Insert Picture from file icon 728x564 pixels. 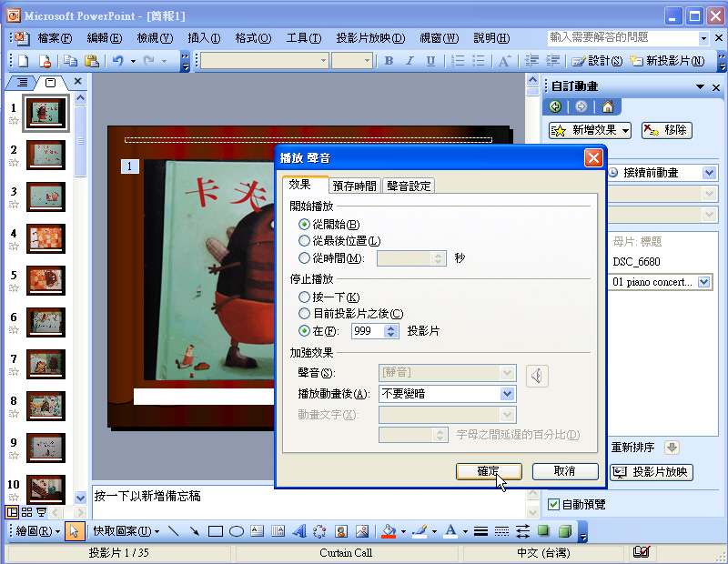pyautogui.click(x=362, y=531)
